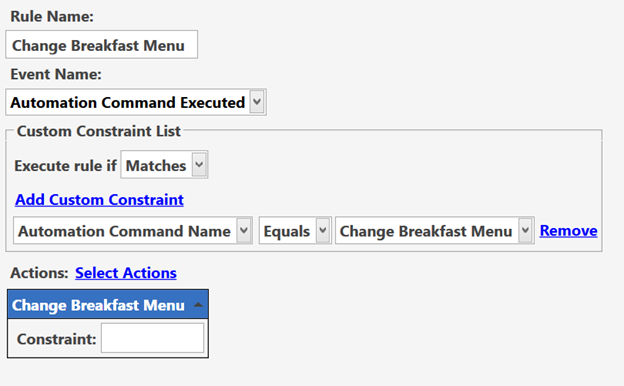Click the constraint value Change Breakfast Menu text

click(x=426, y=231)
